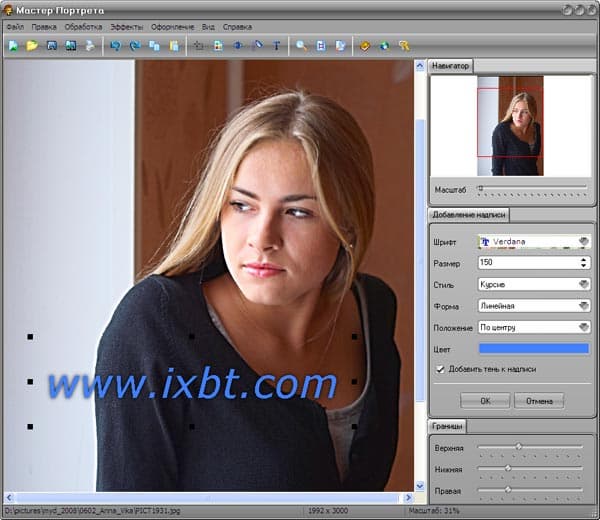Open the Файл menu
The height and width of the screenshot is (520, 600).
pos(15,27)
